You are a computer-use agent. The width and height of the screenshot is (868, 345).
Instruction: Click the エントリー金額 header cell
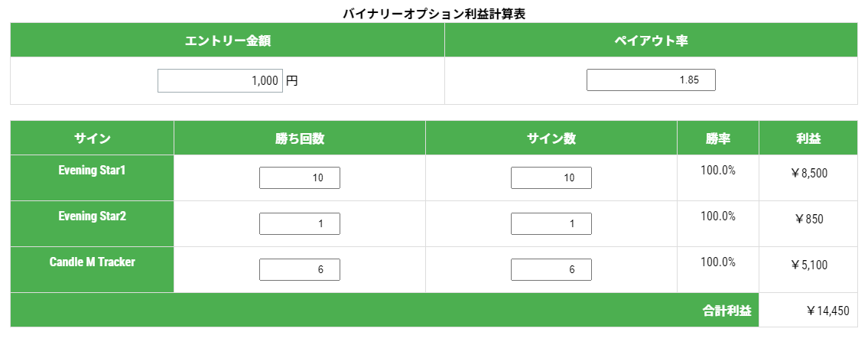(227, 41)
